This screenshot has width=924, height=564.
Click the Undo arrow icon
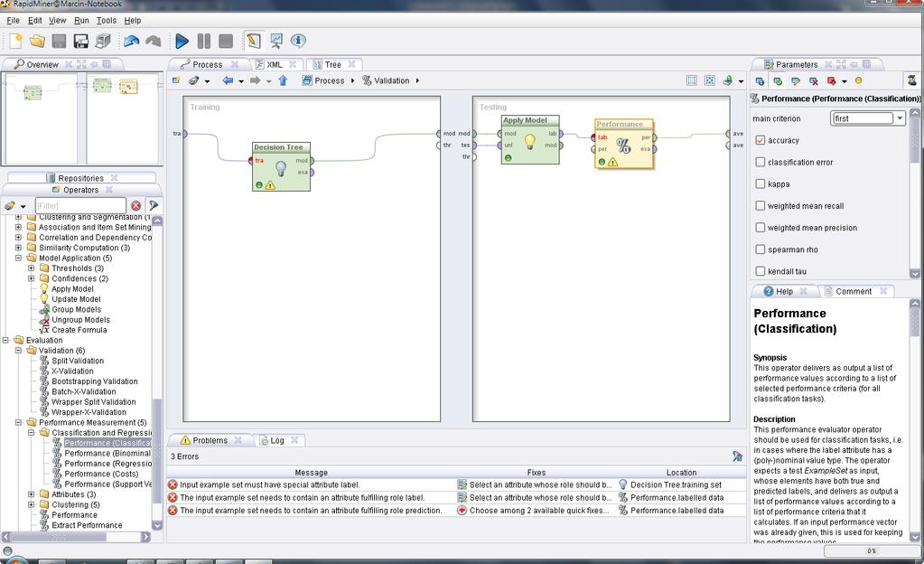(x=131, y=41)
